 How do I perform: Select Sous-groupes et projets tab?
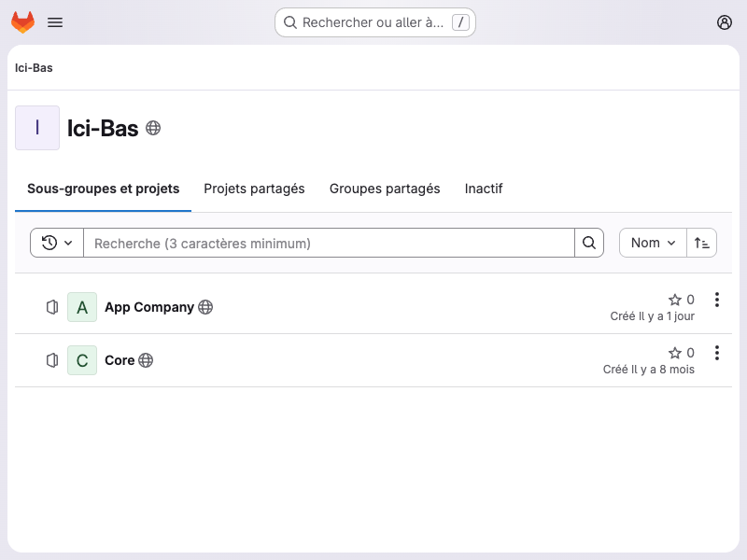point(103,189)
